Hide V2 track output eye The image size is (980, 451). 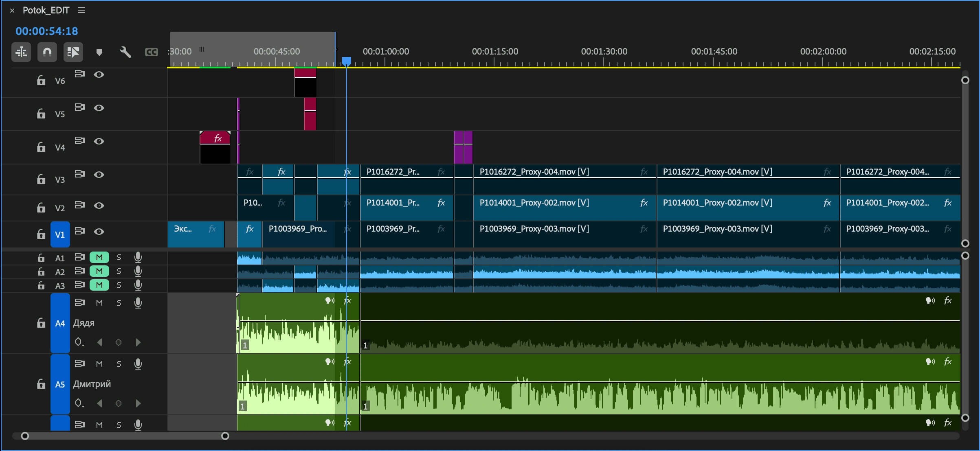99,206
